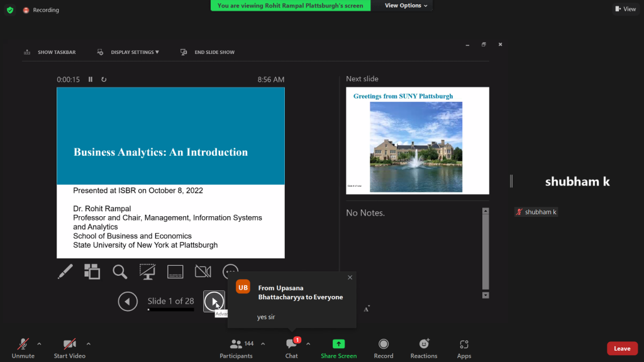Viewport: 644px width, 362px height.
Task: Click the notes scrollbar up arrow
Action: tap(486, 211)
